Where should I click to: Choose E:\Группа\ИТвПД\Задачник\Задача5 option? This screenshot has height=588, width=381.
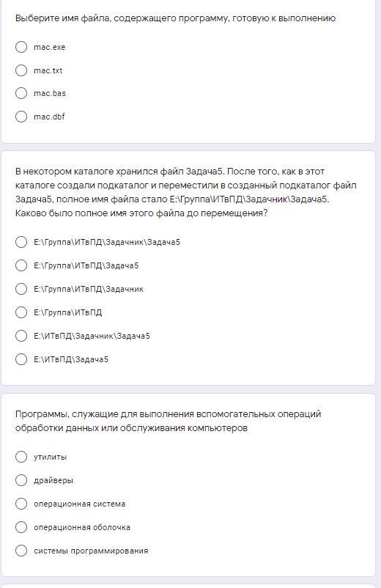coord(21,242)
